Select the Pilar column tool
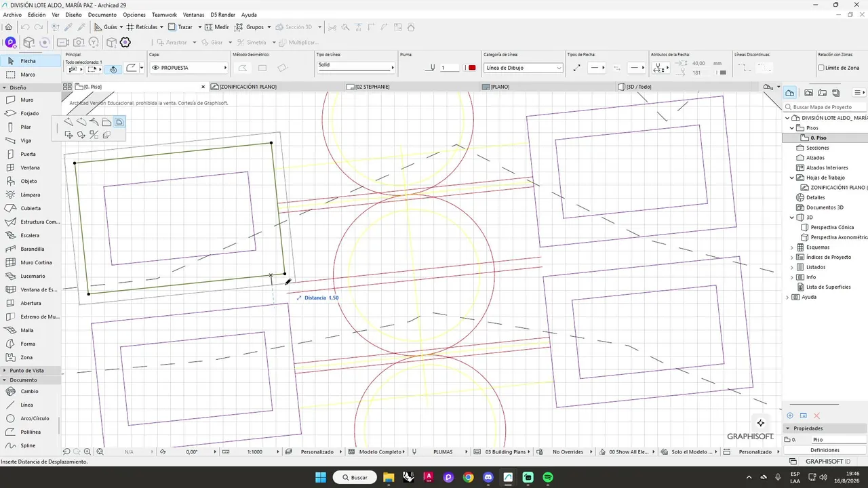The image size is (868, 488). 31,127
